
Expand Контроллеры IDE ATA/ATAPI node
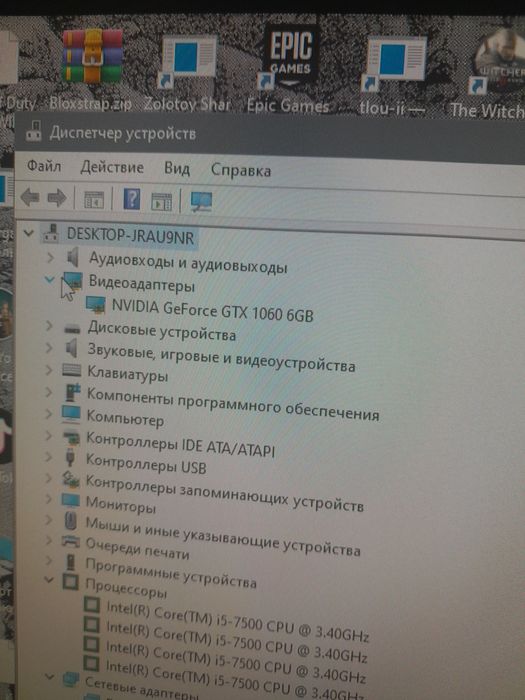pos(48,435)
